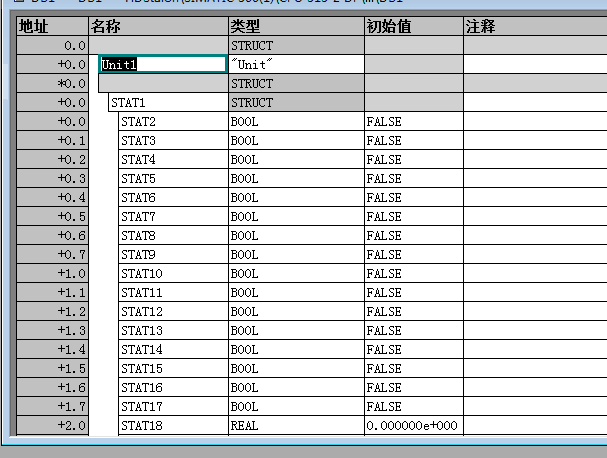Click the address cell +1.4
Screen dimensions: 607x458
53,349
